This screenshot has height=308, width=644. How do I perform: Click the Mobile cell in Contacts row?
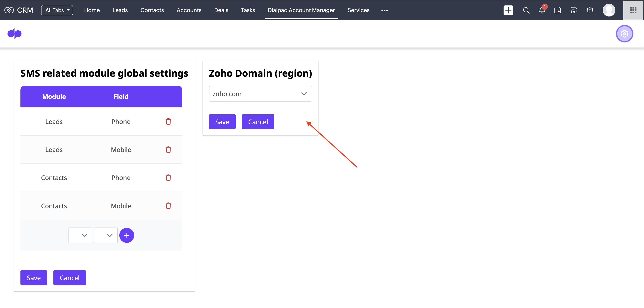[121, 206]
